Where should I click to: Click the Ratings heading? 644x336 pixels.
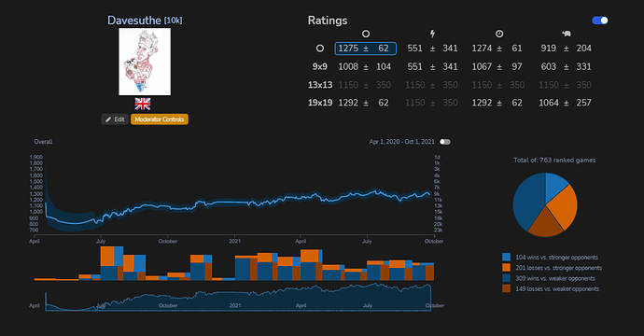point(328,21)
